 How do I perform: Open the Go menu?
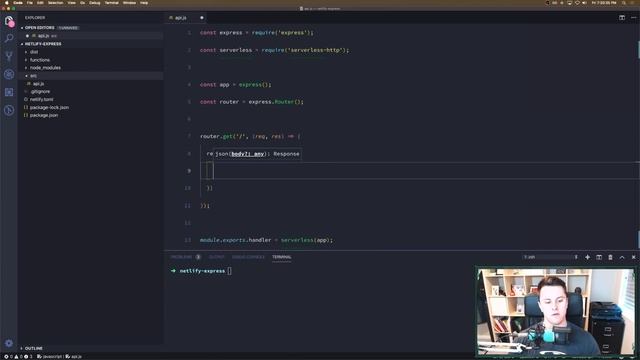82,3
